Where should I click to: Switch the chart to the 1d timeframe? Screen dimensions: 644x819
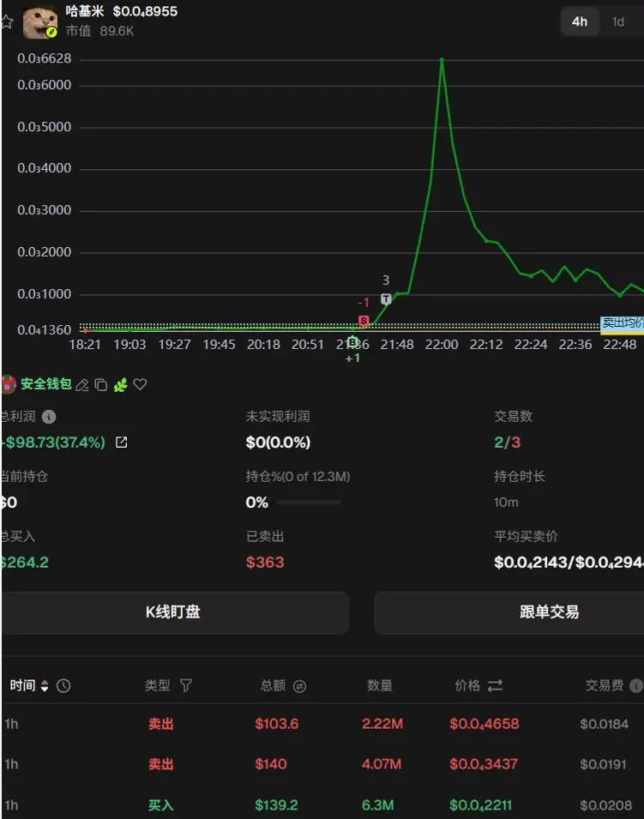click(618, 22)
